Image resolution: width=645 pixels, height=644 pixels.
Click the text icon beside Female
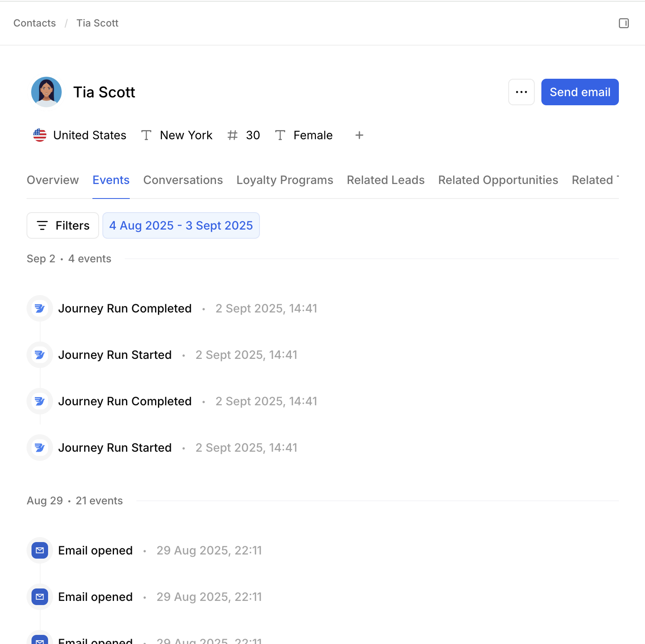coord(280,135)
